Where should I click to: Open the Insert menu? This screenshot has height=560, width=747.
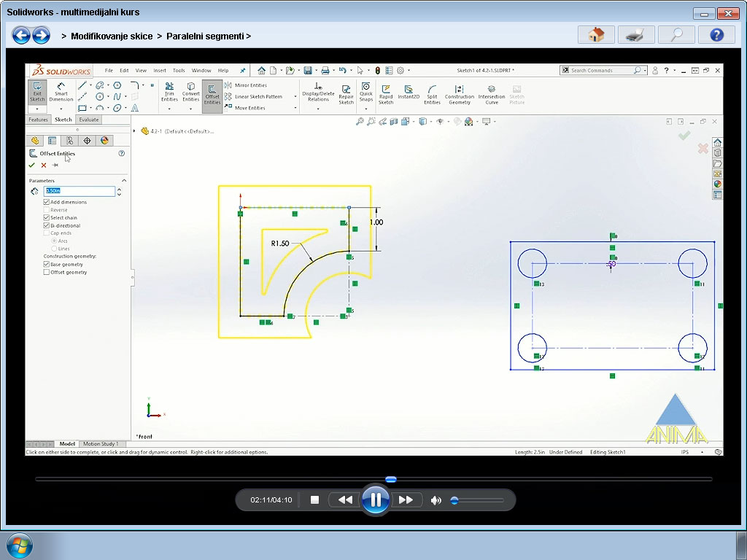pyautogui.click(x=159, y=71)
